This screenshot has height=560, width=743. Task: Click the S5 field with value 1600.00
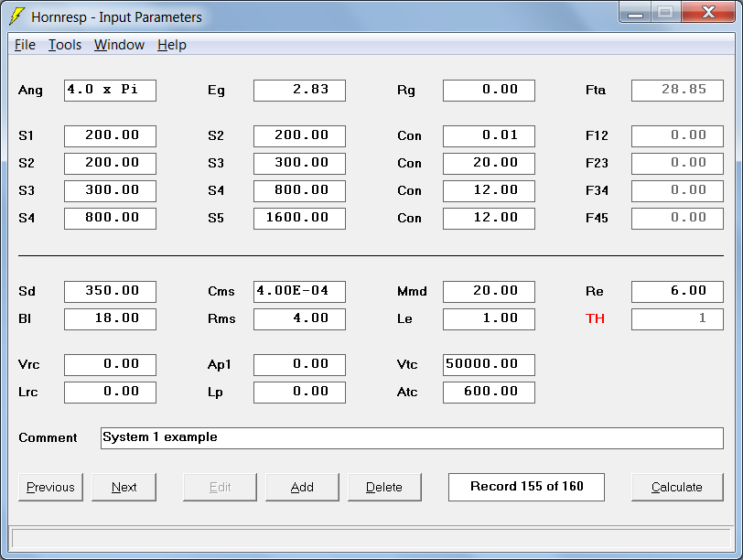coord(299,219)
